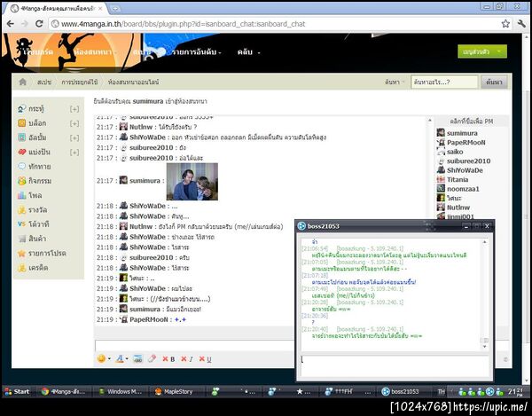This screenshot has height=416, width=532.
Task: Open the ค้นหา search type dropdown
Action: [x=395, y=82]
